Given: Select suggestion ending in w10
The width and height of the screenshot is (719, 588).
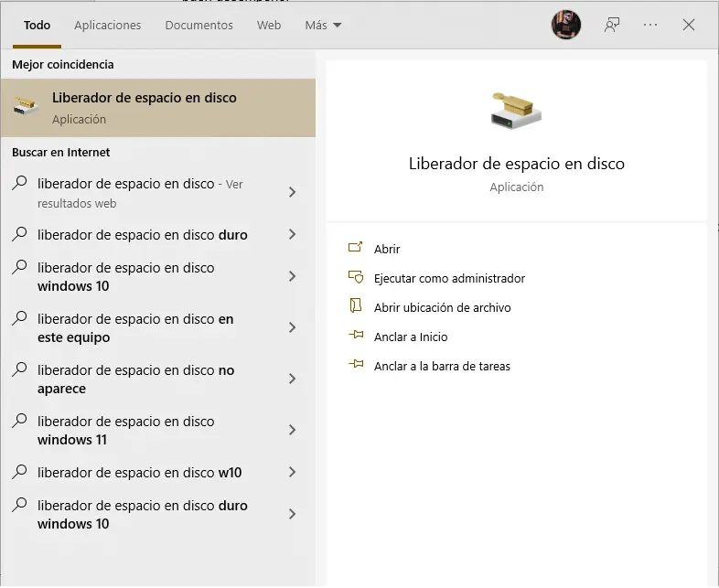Looking at the screenshot, I should (x=158, y=473).
